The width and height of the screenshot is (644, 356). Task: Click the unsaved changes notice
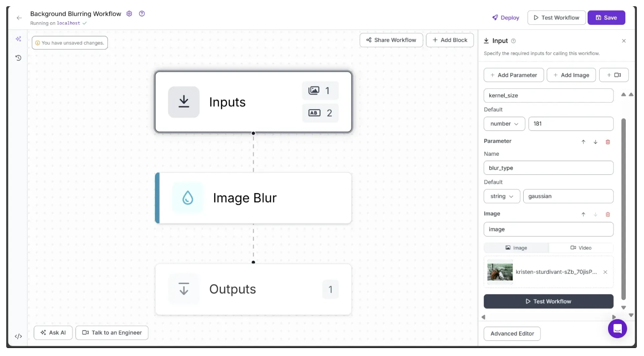(x=70, y=43)
